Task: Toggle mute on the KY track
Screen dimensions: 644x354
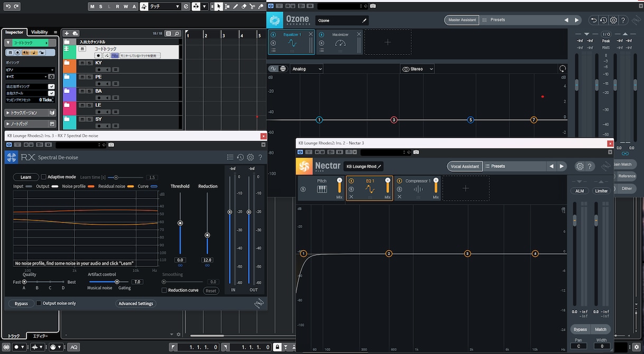Action: 82,63
